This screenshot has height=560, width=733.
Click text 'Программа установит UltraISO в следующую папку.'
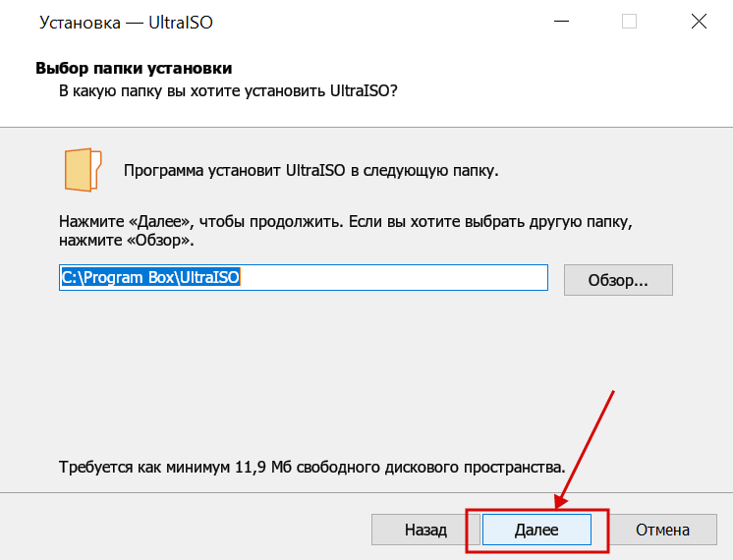tap(310, 171)
